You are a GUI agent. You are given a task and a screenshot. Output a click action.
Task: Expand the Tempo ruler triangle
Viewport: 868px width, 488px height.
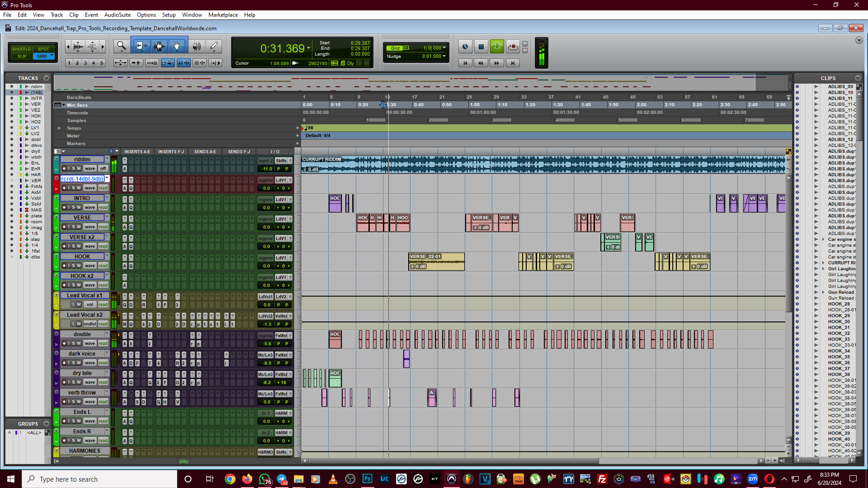click(59, 128)
